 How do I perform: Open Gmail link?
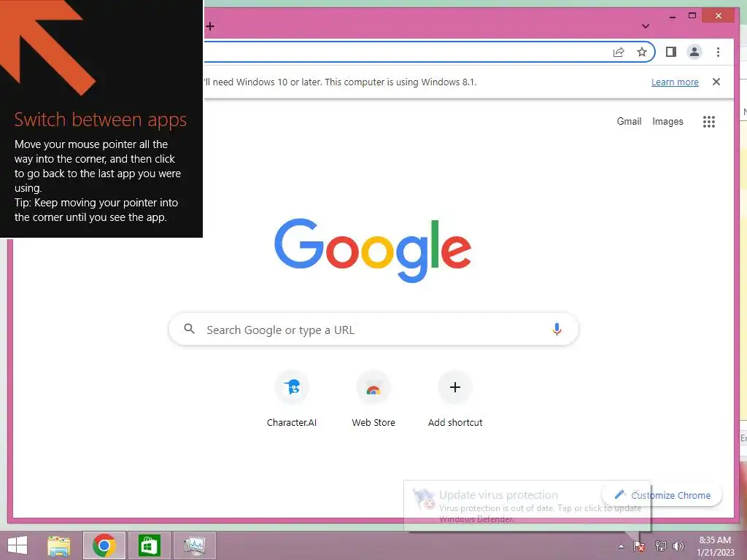[629, 122]
